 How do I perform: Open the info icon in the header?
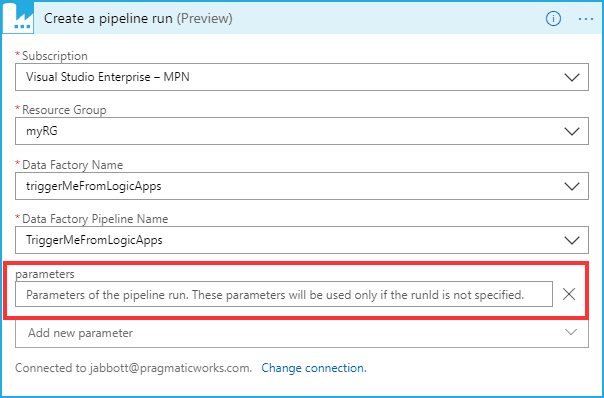tap(553, 18)
